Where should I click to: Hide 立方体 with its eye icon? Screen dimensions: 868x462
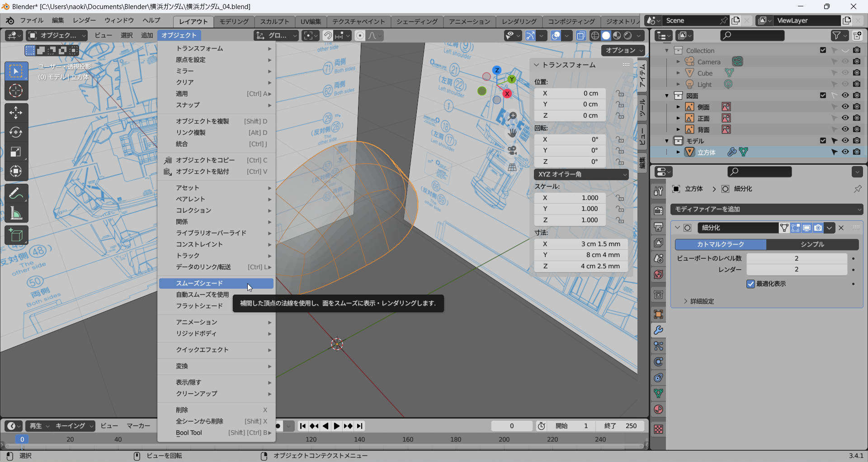(x=845, y=152)
